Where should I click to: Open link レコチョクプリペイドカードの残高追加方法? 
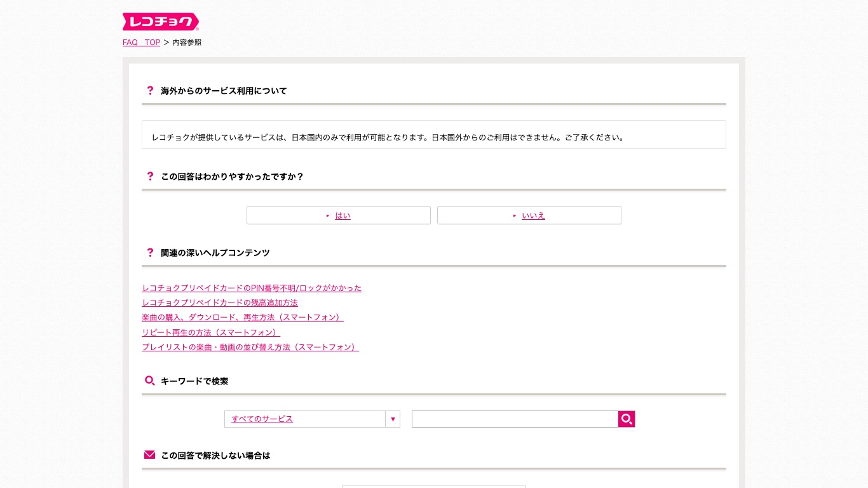pos(220,302)
